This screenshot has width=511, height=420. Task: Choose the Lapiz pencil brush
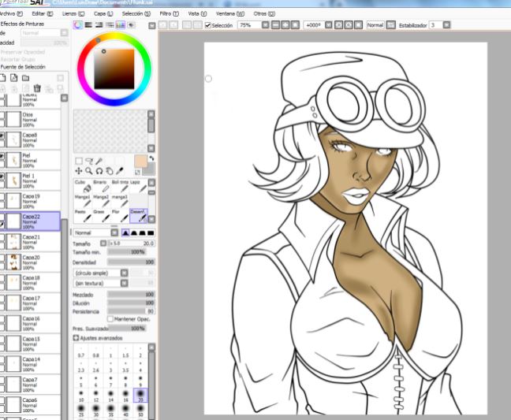point(137,188)
